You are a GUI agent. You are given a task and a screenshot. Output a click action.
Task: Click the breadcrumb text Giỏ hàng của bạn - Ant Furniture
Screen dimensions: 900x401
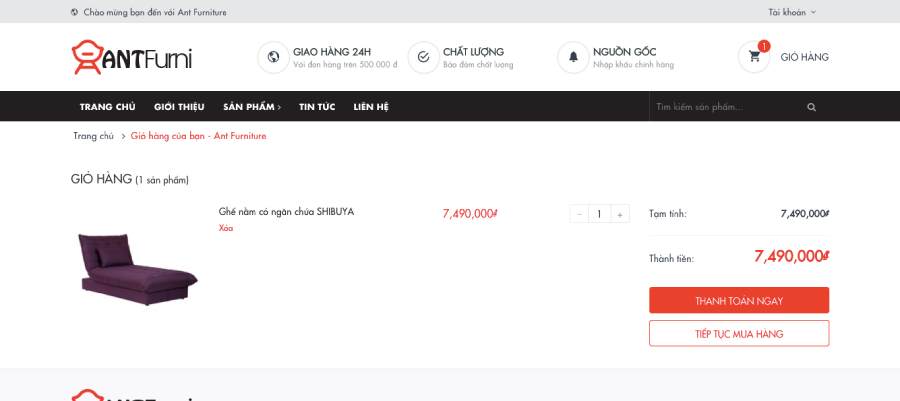click(199, 136)
